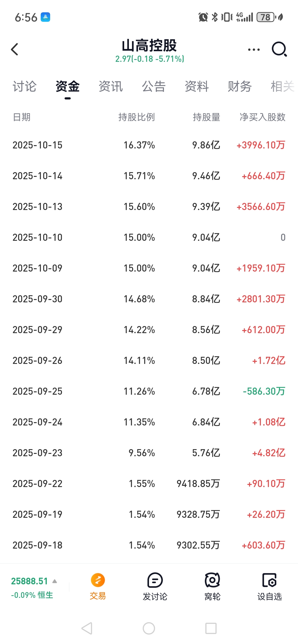
Task: Tap the search magnifier icon
Action: [279, 49]
